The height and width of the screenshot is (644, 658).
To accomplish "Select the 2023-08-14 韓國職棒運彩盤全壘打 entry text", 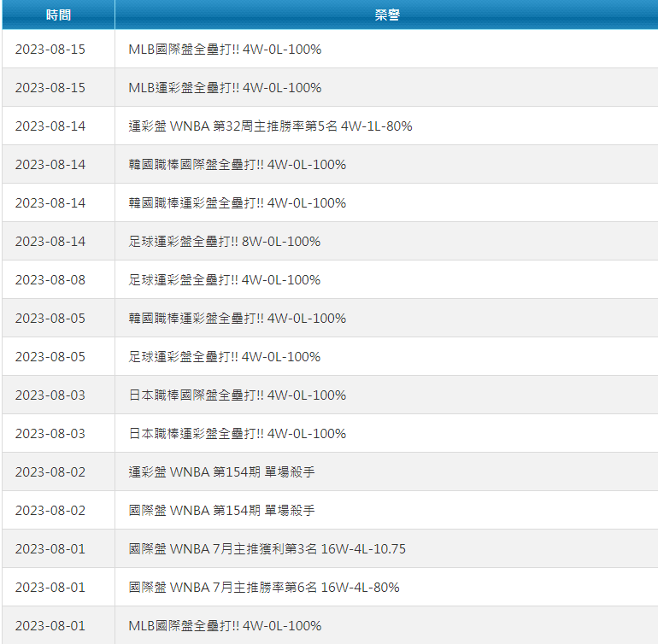I will point(237,203).
